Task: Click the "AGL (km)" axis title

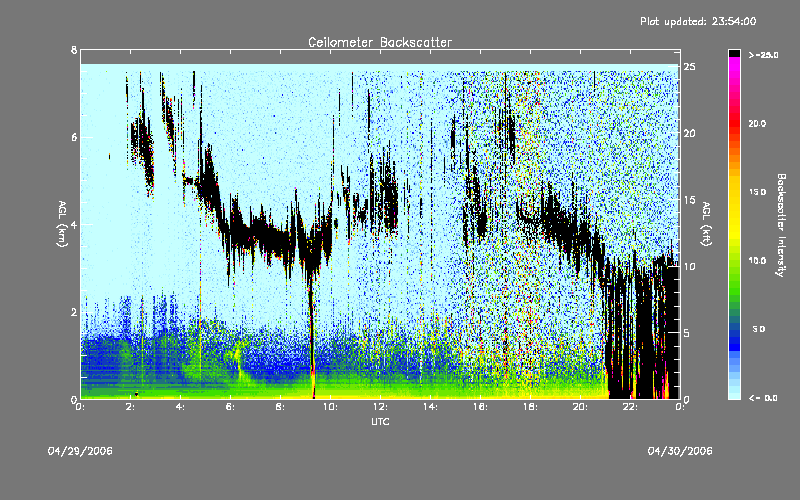Action: point(62,224)
